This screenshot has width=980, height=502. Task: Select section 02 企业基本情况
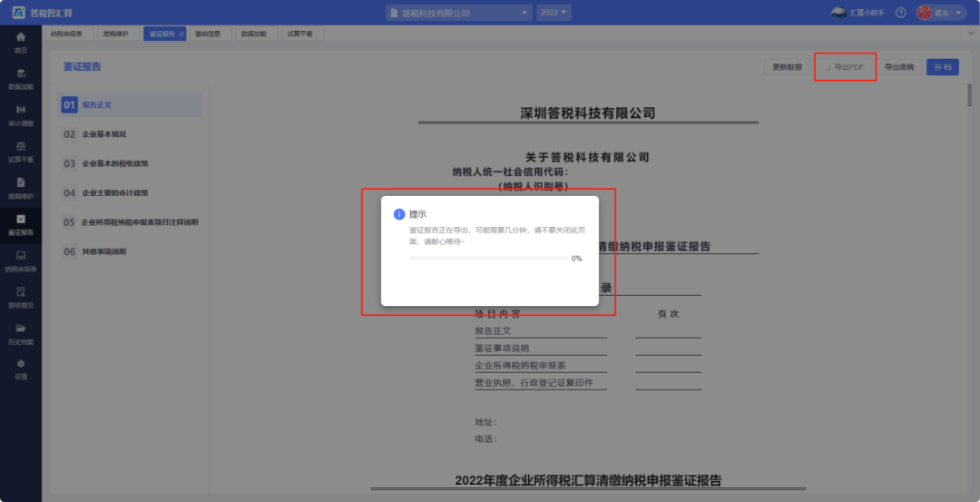coord(131,134)
